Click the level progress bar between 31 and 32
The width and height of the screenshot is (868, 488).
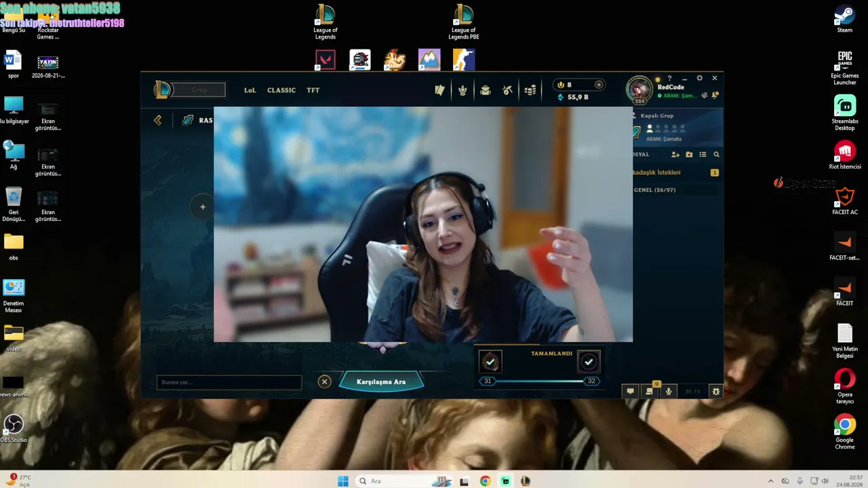[x=539, y=381]
